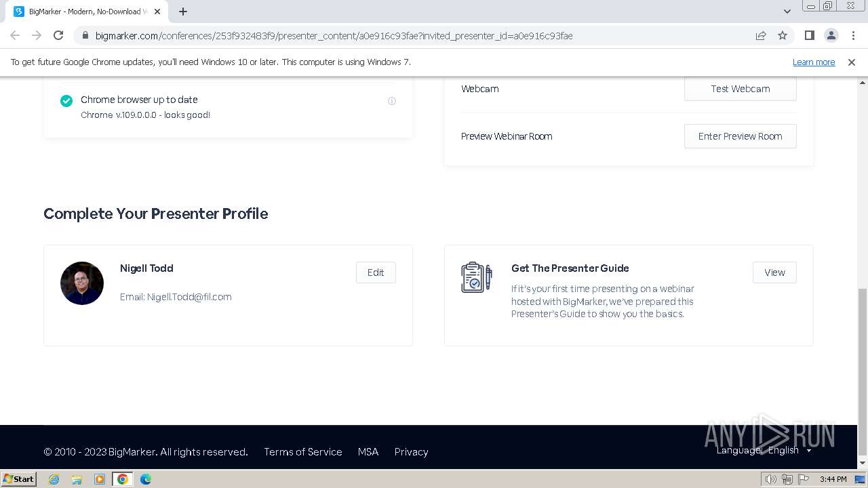The width and height of the screenshot is (868, 488).
Task: Launch Microsoft Edge from taskbar
Action: click(146, 479)
